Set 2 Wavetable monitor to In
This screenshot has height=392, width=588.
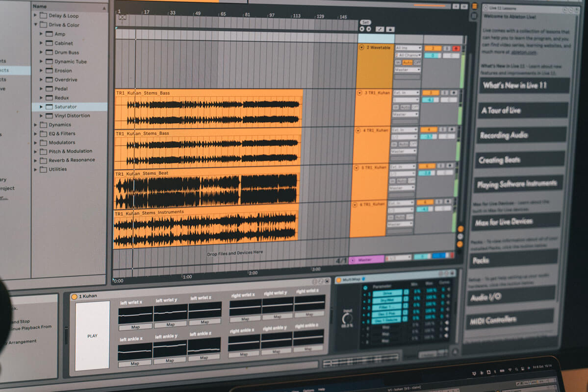398,63
